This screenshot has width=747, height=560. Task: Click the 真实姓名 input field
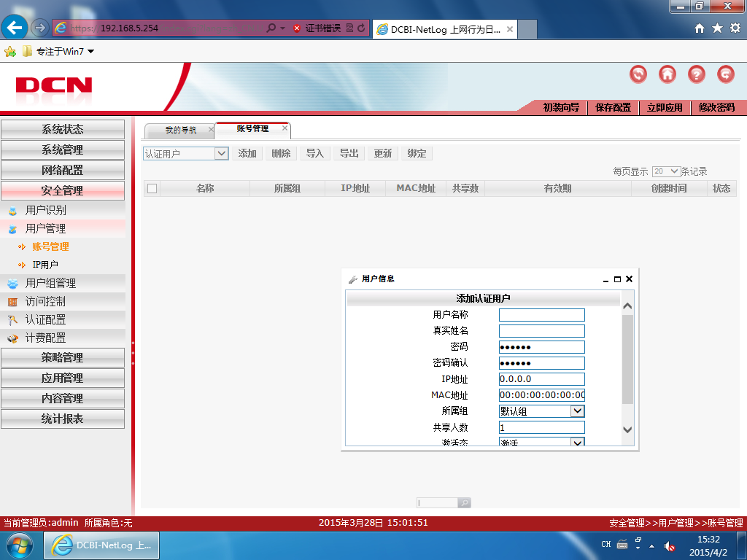coord(542,331)
